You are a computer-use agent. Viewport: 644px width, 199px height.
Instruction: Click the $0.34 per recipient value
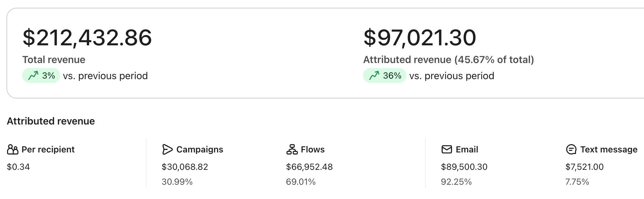point(18,167)
